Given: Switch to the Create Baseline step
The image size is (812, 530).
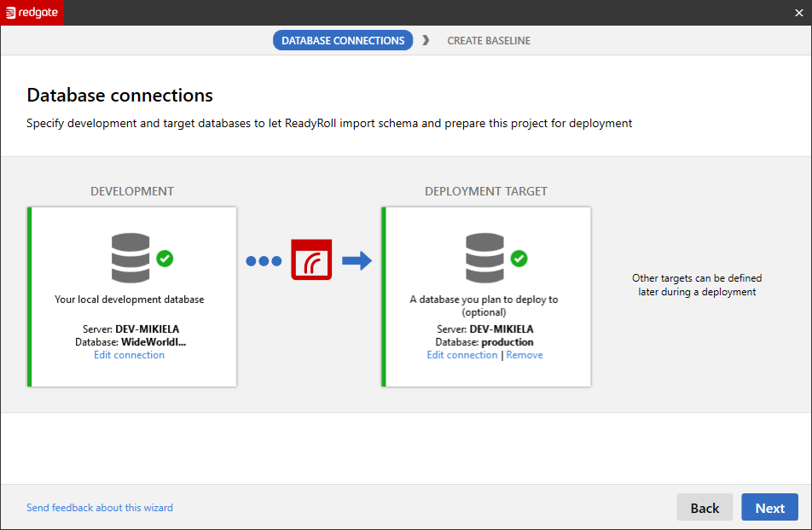Looking at the screenshot, I should tap(489, 40).
